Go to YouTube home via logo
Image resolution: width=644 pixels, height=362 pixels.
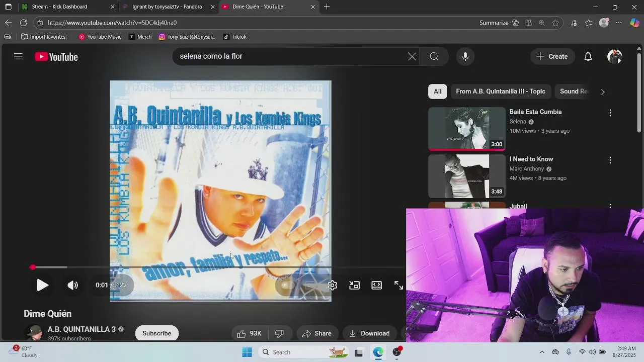56,57
